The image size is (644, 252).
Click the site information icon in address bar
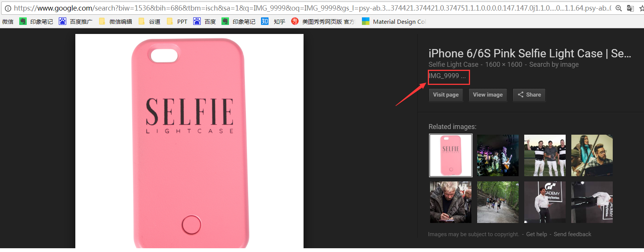(8, 8)
